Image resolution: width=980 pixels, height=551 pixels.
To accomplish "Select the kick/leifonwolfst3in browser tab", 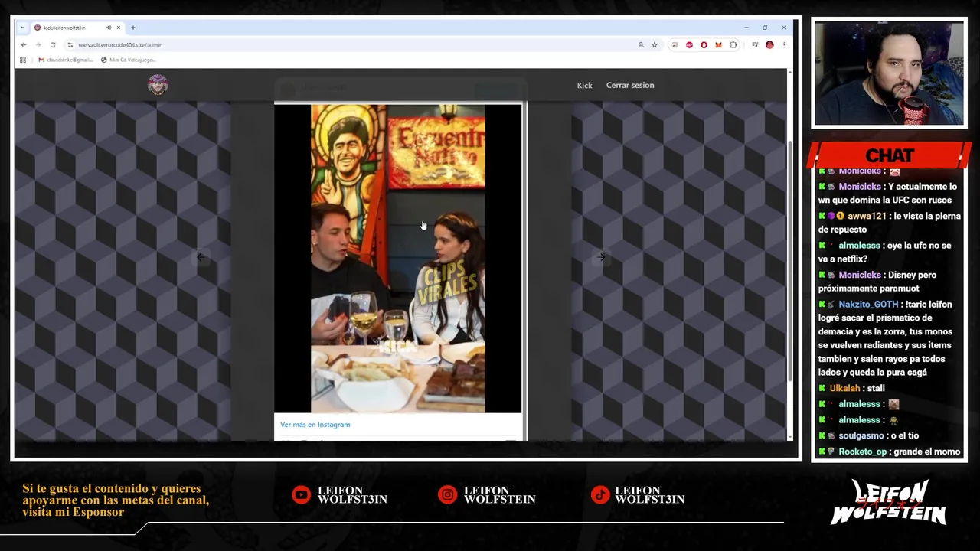I will point(77,28).
